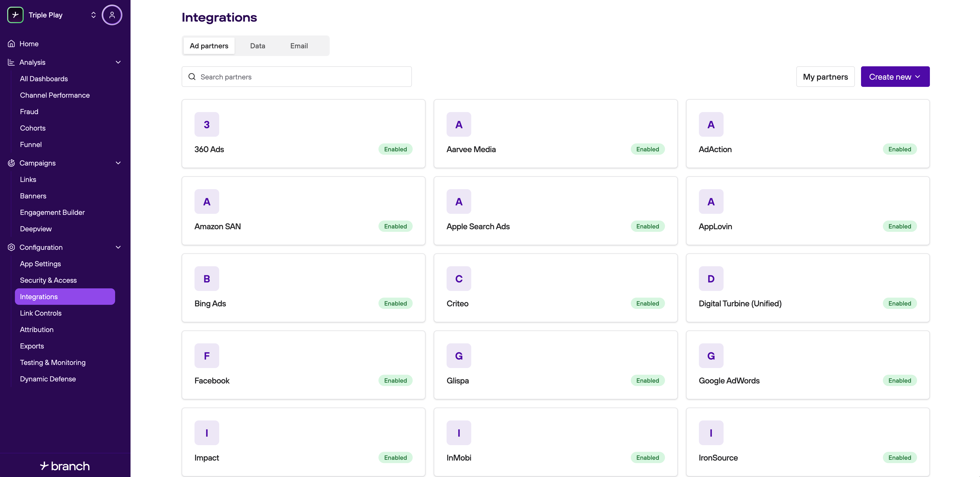The image size is (980, 477).
Task: Click the IronSource 'I' tile icon
Action: click(711, 433)
